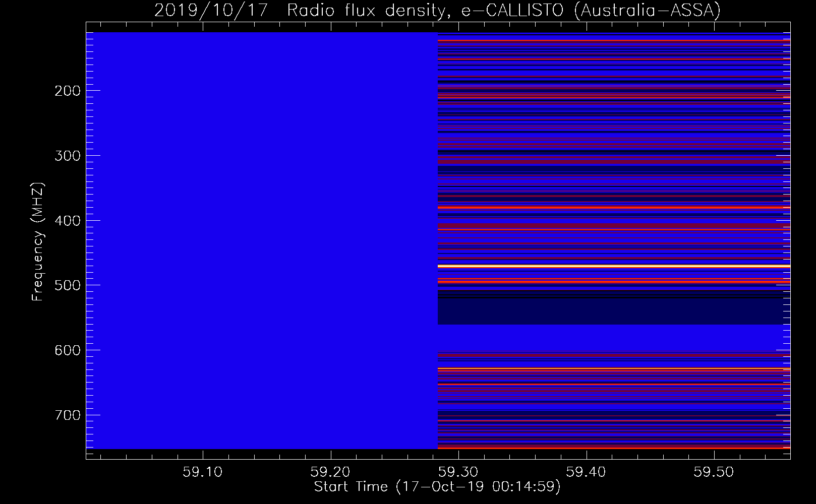Image resolution: width=816 pixels, height=504 pixels.
Task: Click the 59.30 time tick label
Action: 458,472
